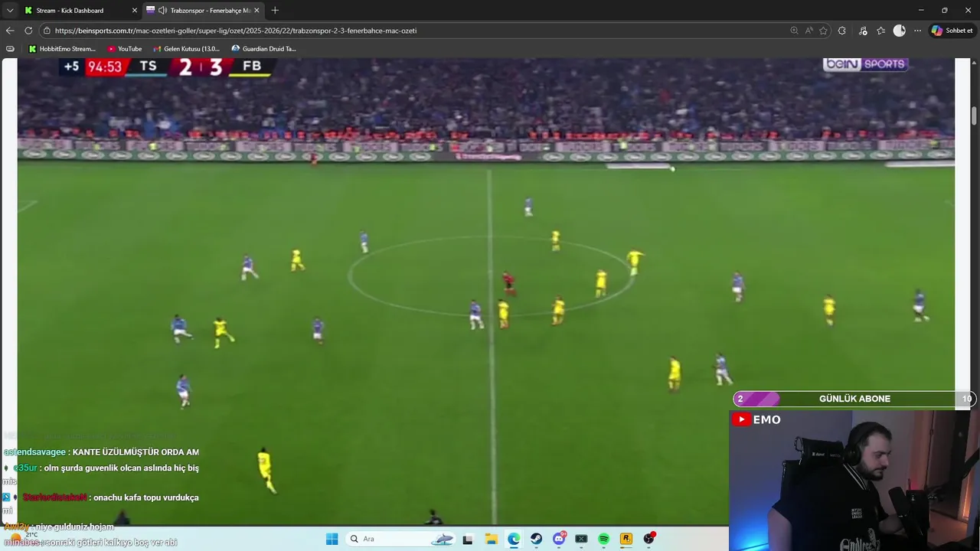Open the browser extensions puzzle icon
Viewport: 980px width, 551px height.
coord(842,31)
